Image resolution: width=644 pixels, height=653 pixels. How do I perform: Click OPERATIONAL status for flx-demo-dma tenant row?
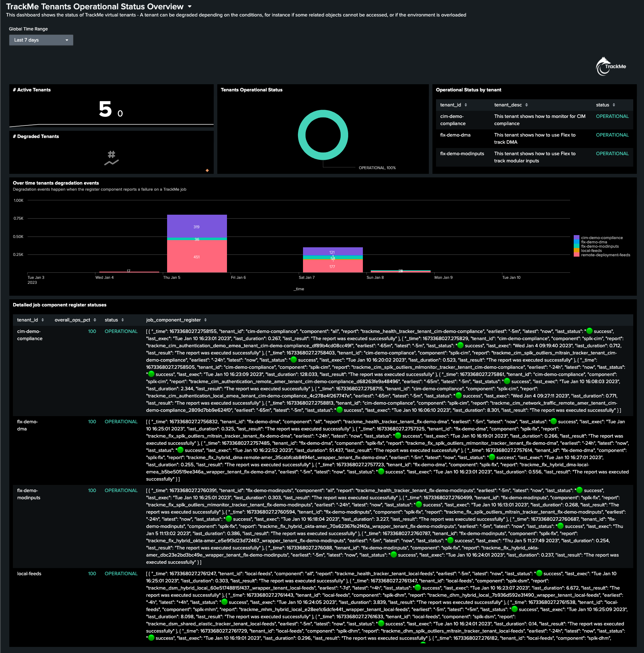[x=612, y=135]
